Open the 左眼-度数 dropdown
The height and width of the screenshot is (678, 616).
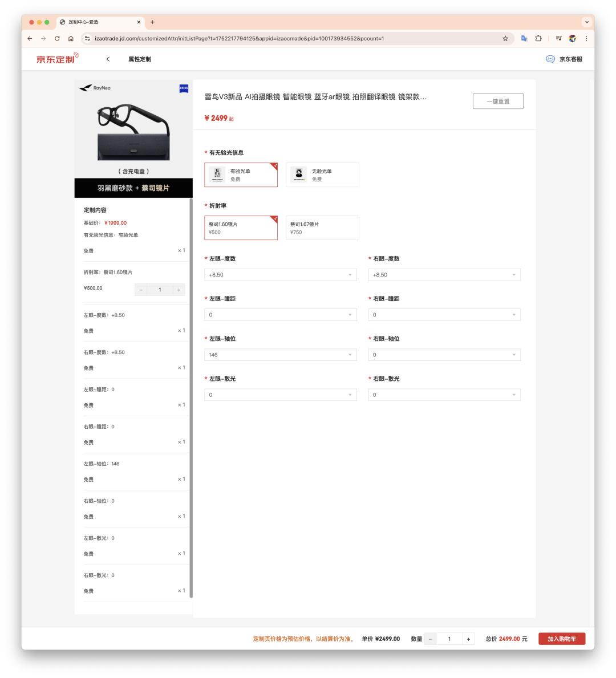pyautogui.click(x=280, y=275)
